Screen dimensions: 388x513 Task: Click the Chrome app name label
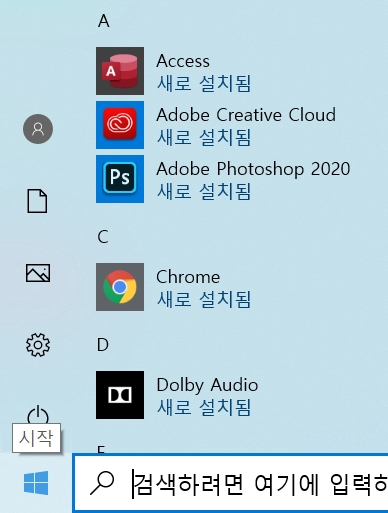click(188, 277)
